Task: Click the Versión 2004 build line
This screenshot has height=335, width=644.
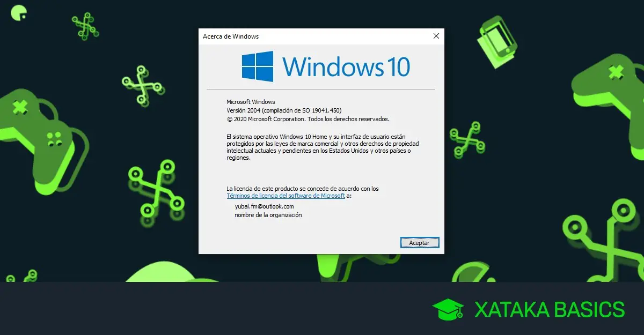Action: click(x=284, y=110)
